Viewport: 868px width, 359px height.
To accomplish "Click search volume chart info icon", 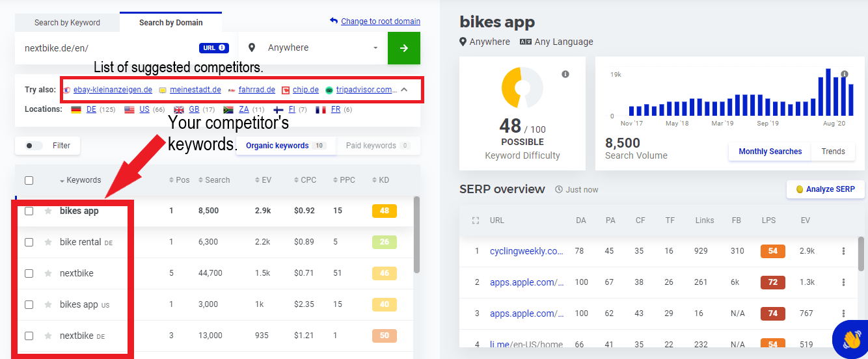I will (x=845, y=74).
